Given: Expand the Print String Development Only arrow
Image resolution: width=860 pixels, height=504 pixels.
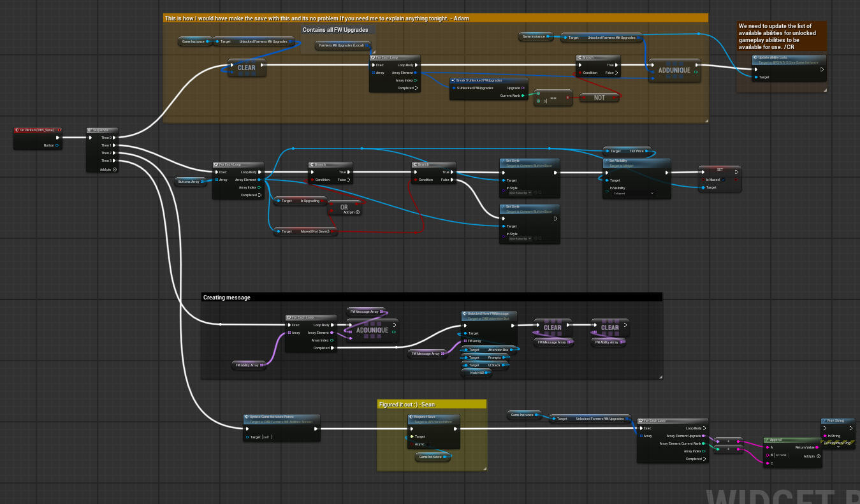Looking at the screenshot, I should pyautogui.click(x=838, y=447).
